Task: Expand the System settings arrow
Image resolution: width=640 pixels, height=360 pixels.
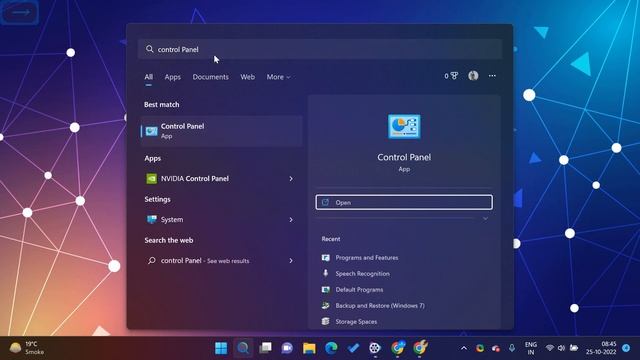Action: pyautogui.click(x=291, y=220)
